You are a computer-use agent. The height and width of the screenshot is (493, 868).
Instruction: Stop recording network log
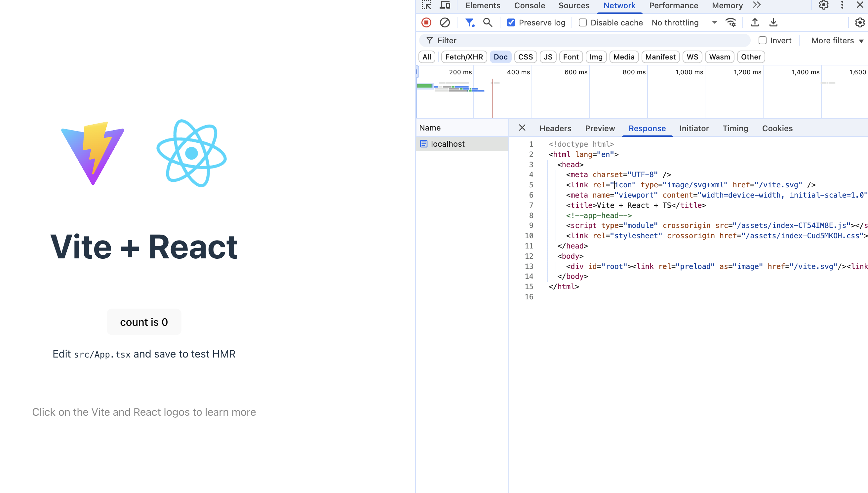coord(426,22)
